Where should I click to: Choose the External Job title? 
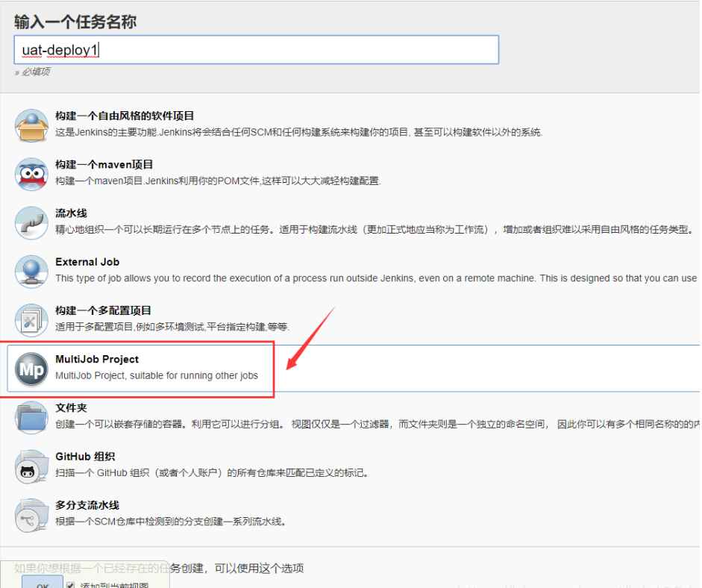(x=87, y=262)
